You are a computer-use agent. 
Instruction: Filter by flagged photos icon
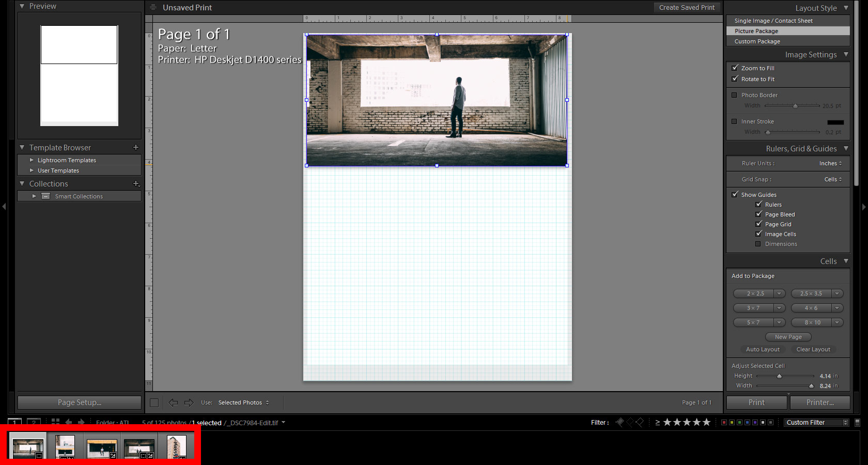[x=620, y=422]
